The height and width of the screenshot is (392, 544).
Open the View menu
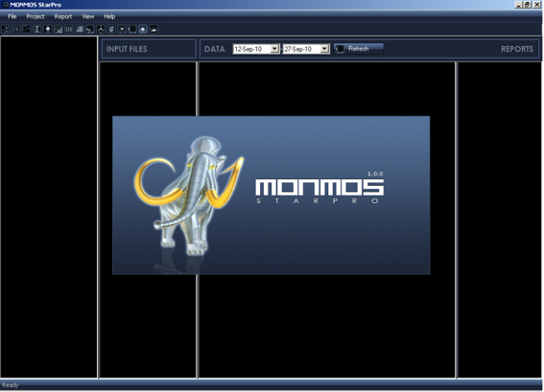point(88,16)
